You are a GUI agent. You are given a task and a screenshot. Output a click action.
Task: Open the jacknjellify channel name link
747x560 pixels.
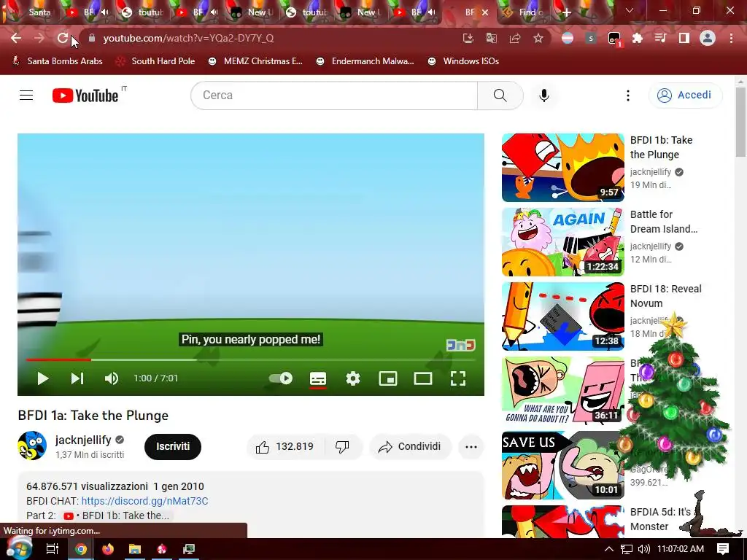(x=83, y=440)
